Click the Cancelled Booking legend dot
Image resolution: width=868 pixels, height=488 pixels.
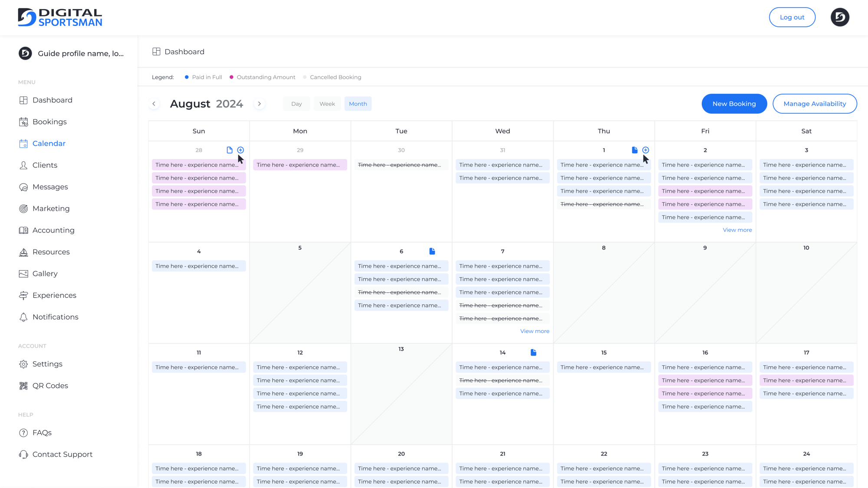point(305,77)
